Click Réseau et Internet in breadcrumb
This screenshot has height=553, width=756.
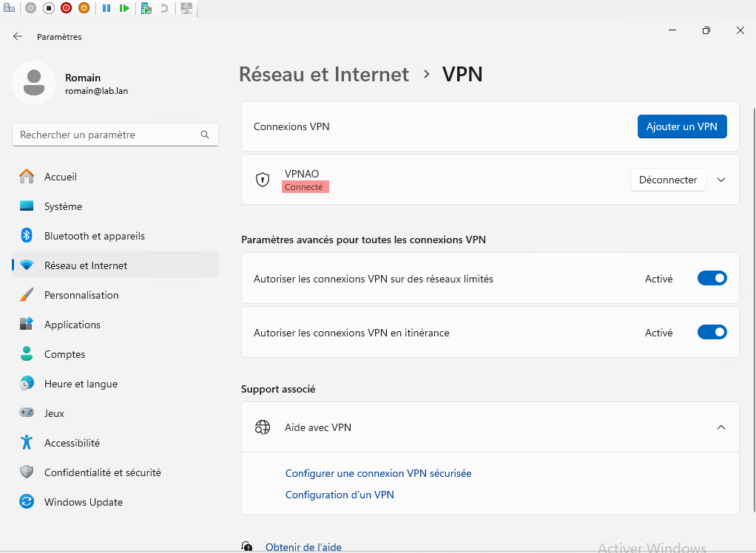point(324,75)
